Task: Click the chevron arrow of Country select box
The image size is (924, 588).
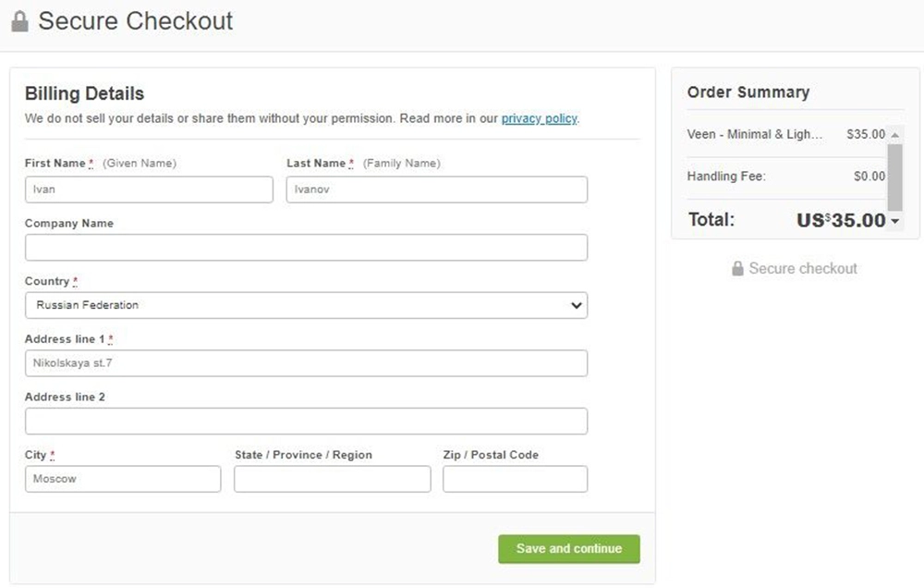Action: (576, 305)
